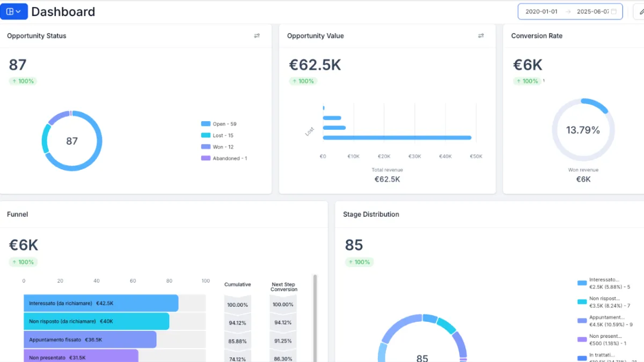
Task: Click the Abandoned - 1 legend swatch
Action: [206, 158]
